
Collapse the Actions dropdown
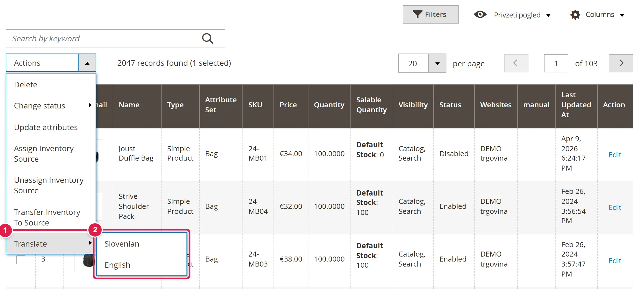pyautogui.click(x=87, y=63)
